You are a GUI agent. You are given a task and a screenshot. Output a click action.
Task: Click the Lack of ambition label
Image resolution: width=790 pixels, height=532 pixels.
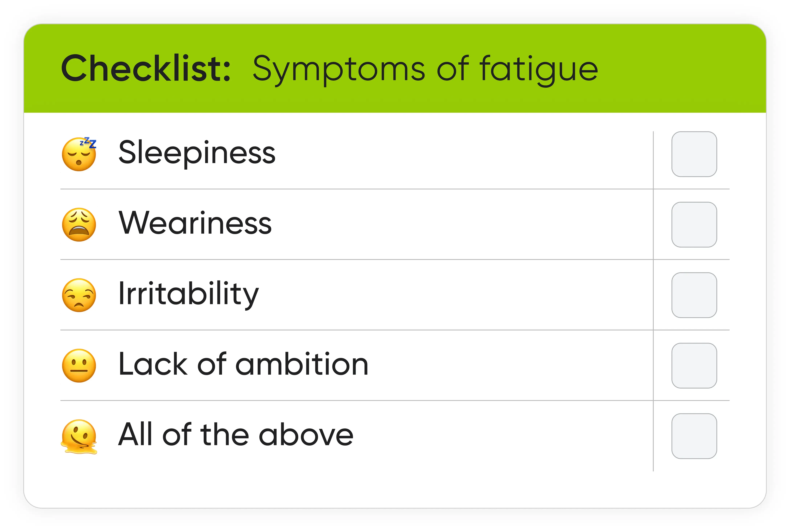coord(243,364)
